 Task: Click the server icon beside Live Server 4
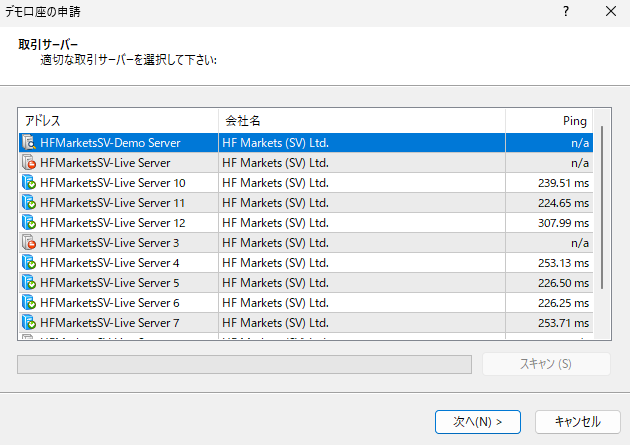pos(29,263)
